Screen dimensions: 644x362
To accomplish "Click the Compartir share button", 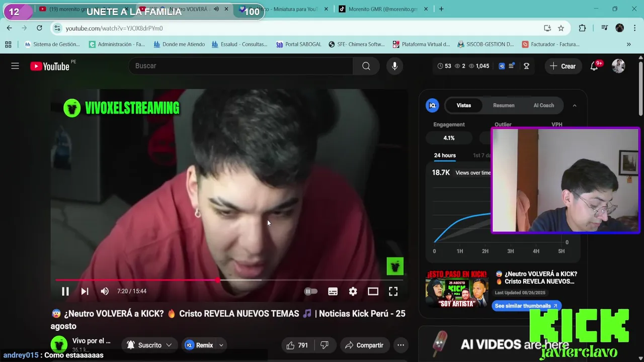I will 364,345.
